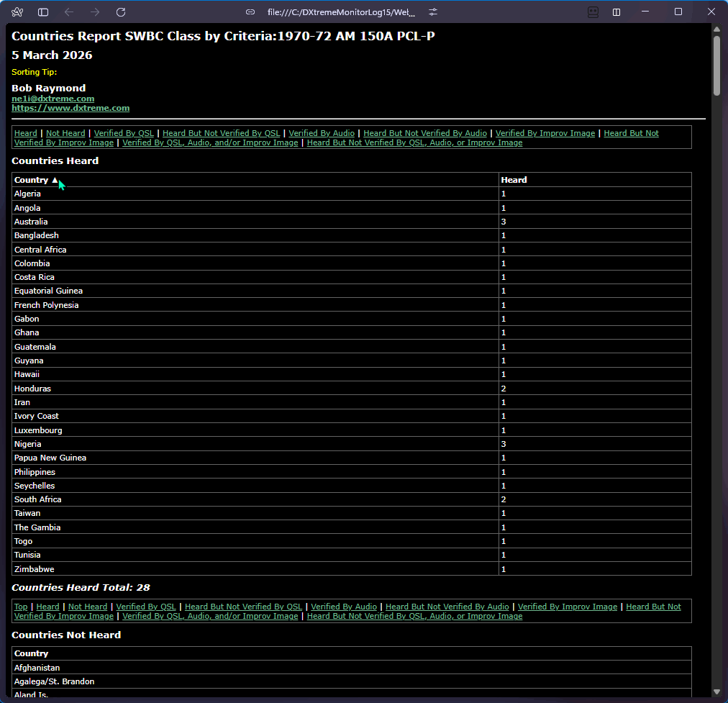Minimize the browser window
728x703 pixels.
click(647, 12)
